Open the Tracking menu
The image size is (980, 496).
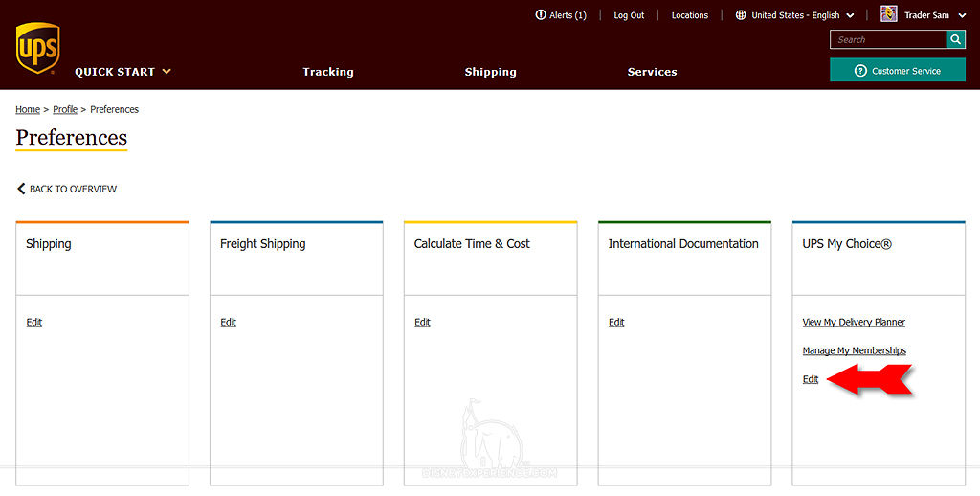pyautogui.click(x=328, y=72)
